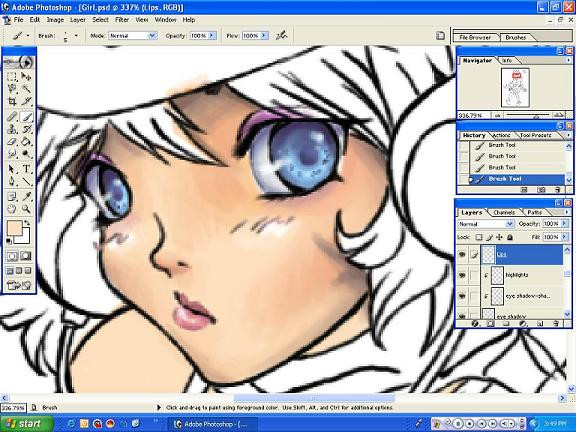Click Adobe Photoshop taskbar button
576x432 pixels.
(x=212, y=424)
